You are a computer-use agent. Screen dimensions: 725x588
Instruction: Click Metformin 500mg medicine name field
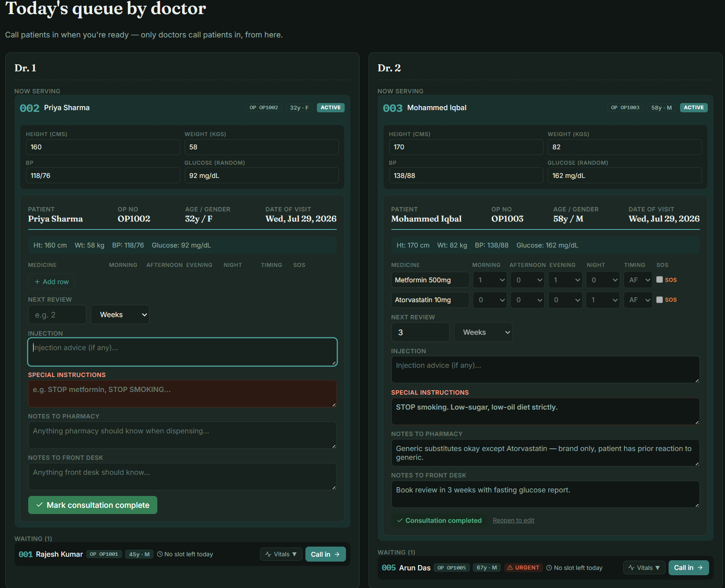[x=430, y=280]
